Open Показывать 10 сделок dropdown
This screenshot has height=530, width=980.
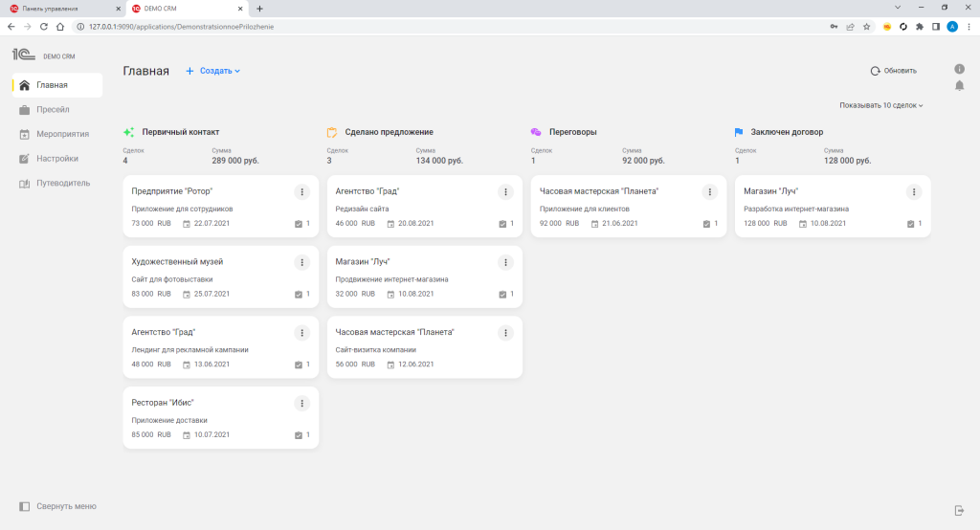click(x=880, y=105)
